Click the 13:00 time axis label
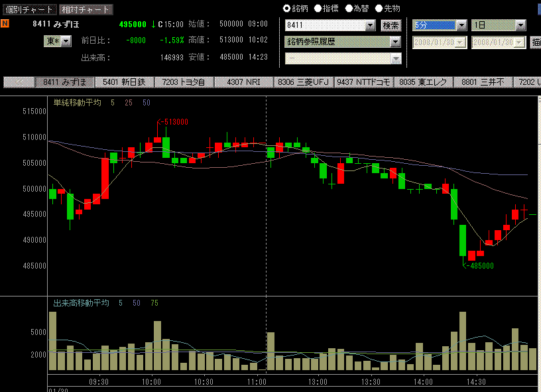This screenshot has width=541, height=392. tap(318, 382)
